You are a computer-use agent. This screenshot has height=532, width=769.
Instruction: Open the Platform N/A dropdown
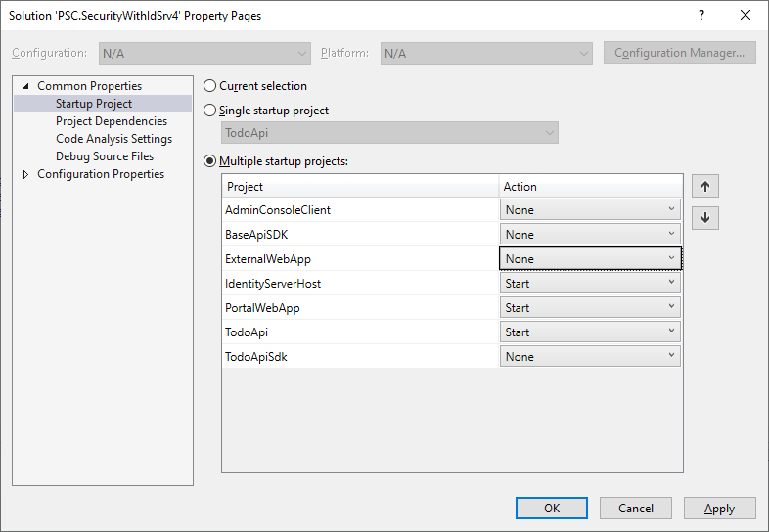486,53
